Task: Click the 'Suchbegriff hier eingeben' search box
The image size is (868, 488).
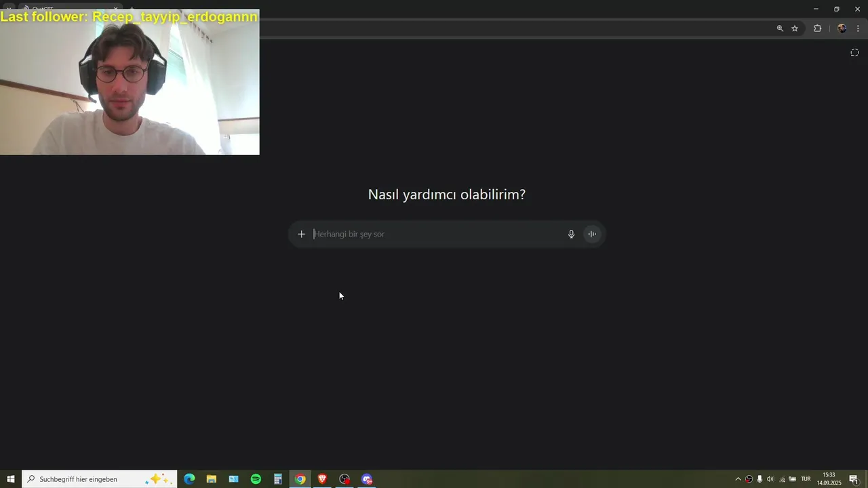Action: pos(100,479)
